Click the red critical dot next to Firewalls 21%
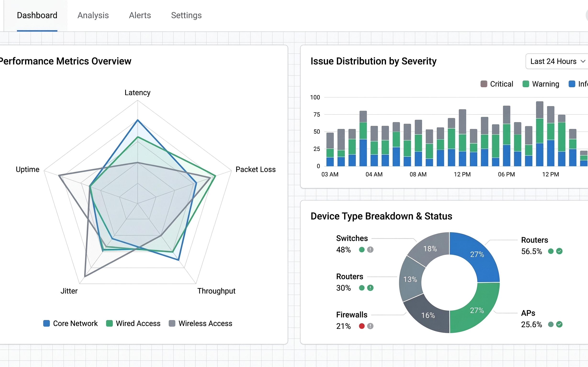 362,326
